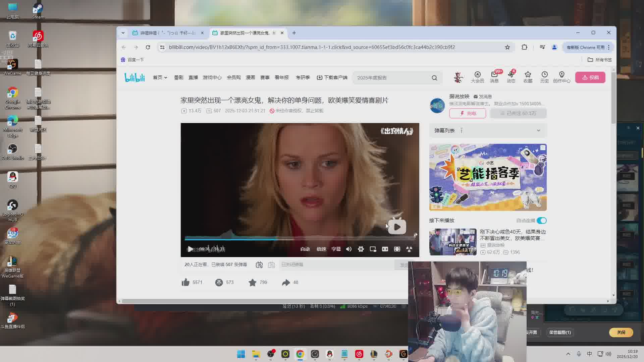644x362 pixels.
Task: Toggle danmaku display on or off
Action: [x=259, y=265]
